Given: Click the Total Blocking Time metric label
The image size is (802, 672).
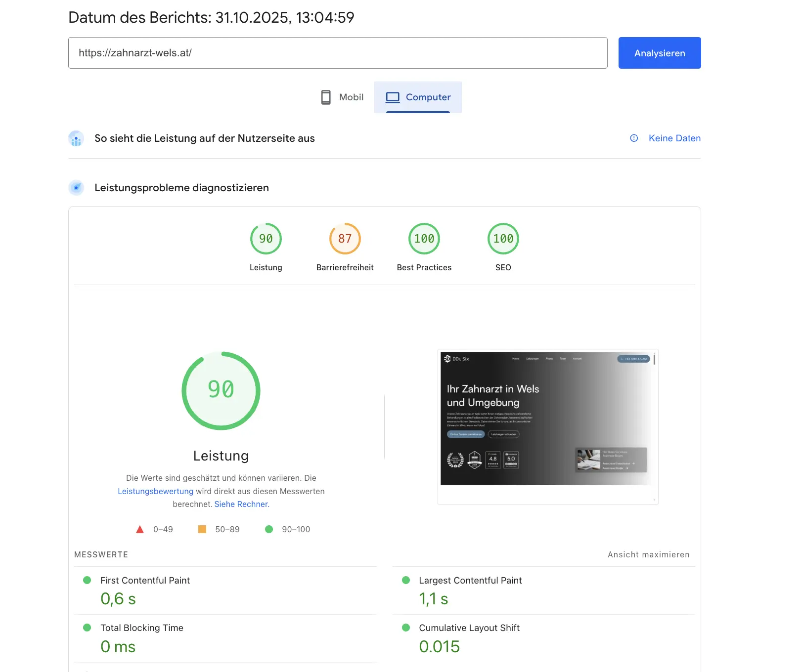Looking at the screenshot, I should pyautogui.click(x=142, y=628).
